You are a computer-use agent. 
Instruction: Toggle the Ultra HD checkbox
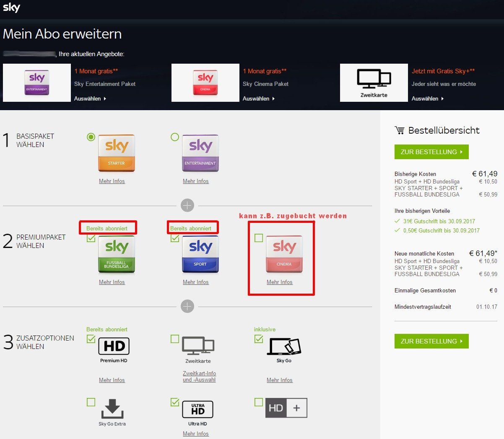[x=175, y=402]
